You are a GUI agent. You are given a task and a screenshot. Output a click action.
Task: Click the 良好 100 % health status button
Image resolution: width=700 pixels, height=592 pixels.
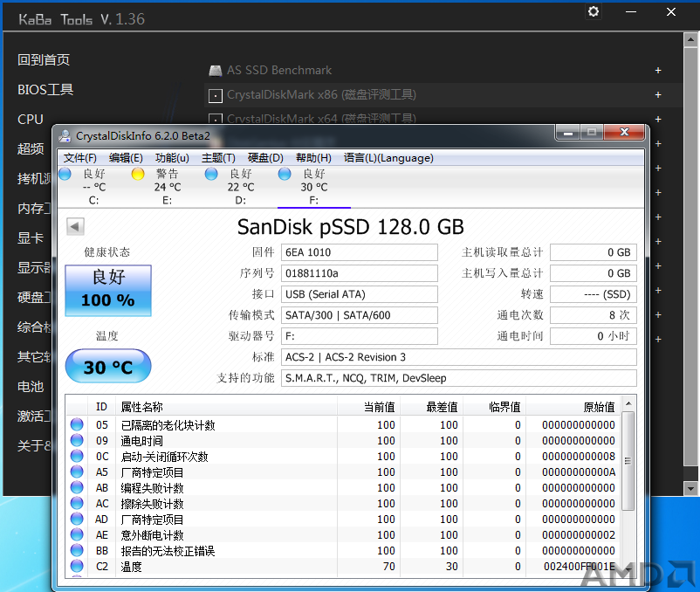pos(108,291)
